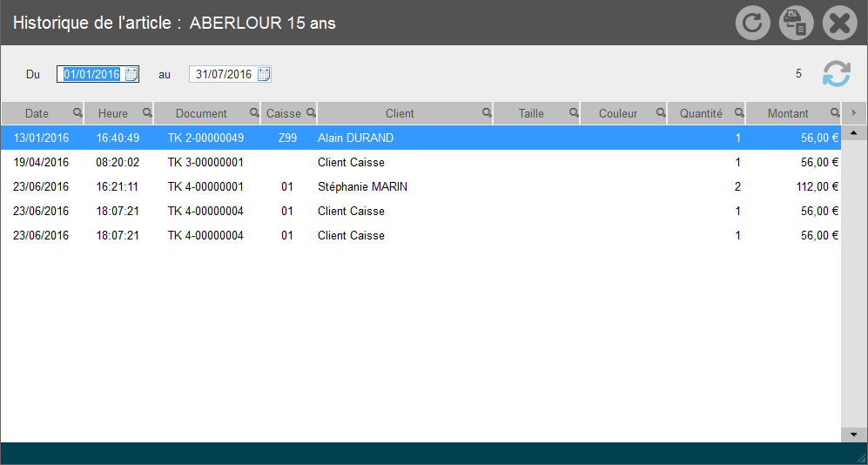Click document TK 2-00000049
This screenshot has height=465, width=868.
coord(205,138)
